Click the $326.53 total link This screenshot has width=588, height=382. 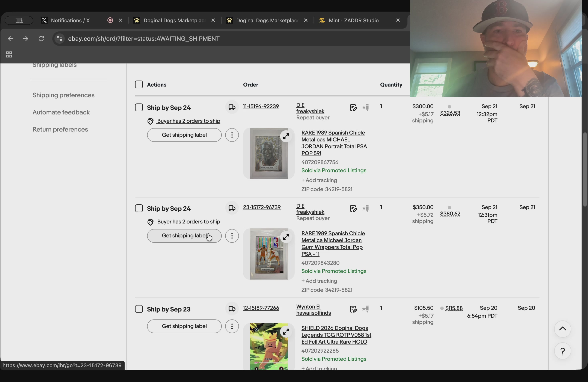coord(450,113)
